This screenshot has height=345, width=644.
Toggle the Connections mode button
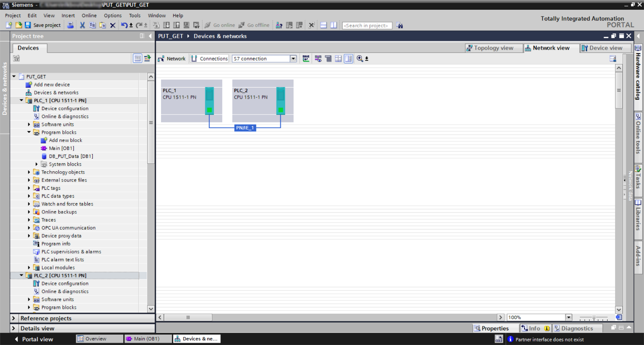pos(210,59)
